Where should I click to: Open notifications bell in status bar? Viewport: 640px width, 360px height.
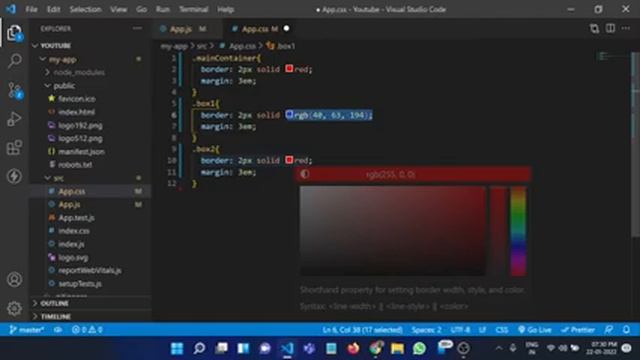point(626,329)
